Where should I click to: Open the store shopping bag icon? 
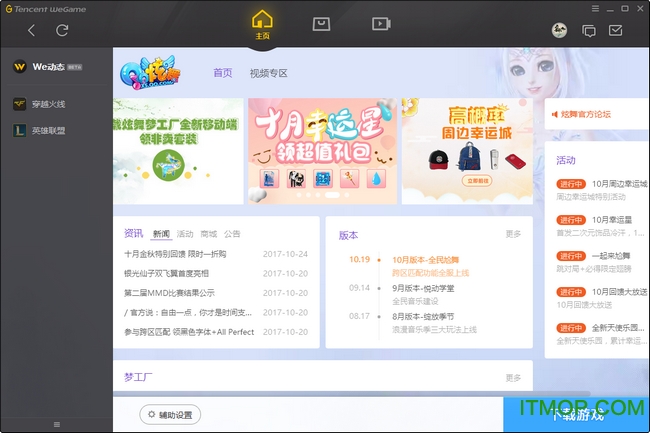[x=321, y=24]
